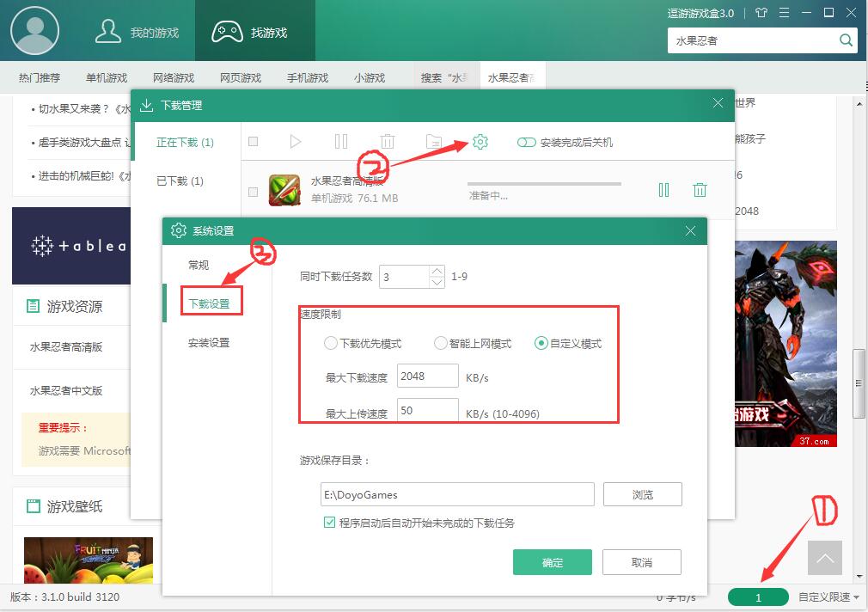The image size is (868, 612).
Task: Pause the 水果忍者高清版 download
Action: pos(663,190)
